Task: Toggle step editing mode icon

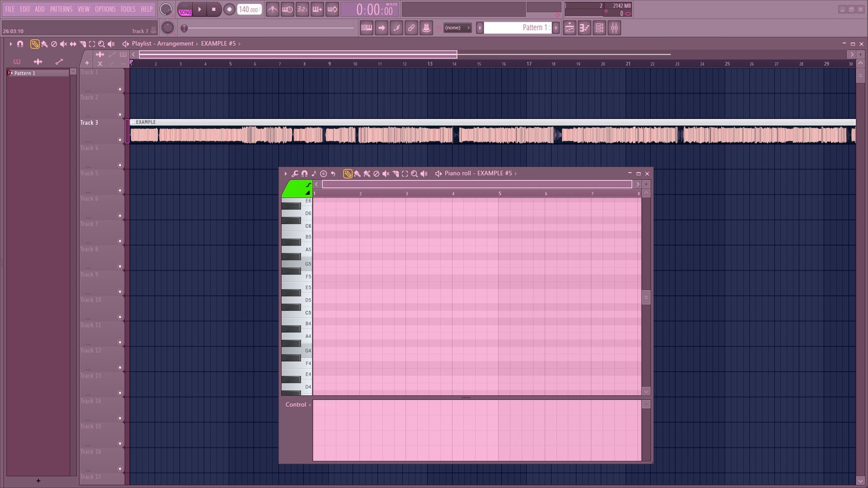Action: tap(396, 28)
